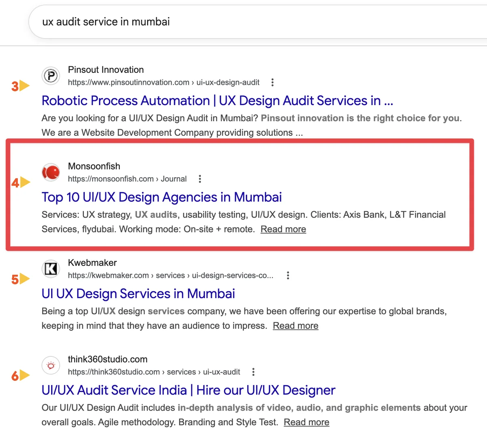The image size is (487, 448).
Task: Open Top 10 UI/UX Design Agencies in Mumbai
Action: coord(162,197)
